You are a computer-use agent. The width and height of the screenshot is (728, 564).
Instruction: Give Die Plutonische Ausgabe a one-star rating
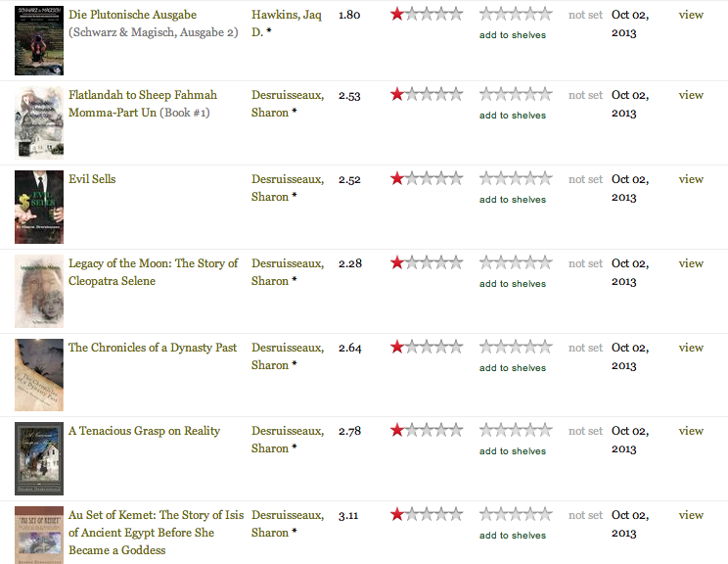[486, 15]
